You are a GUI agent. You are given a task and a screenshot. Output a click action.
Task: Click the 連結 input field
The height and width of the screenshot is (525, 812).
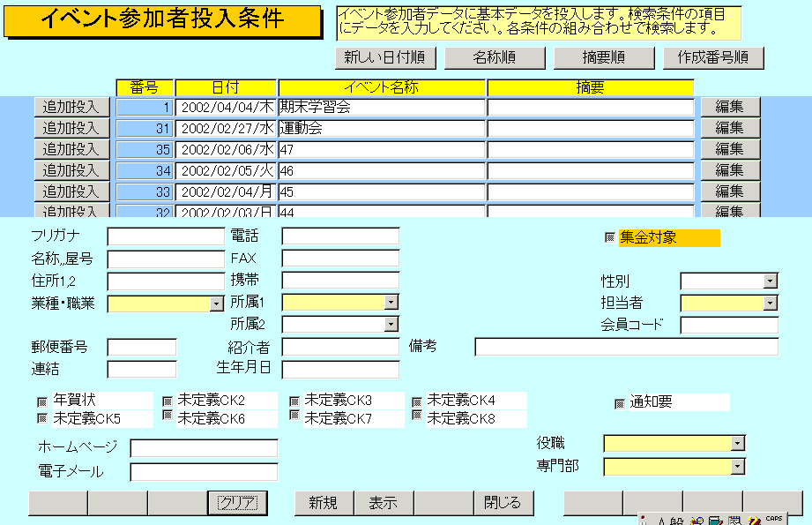(x=142, y=370)
